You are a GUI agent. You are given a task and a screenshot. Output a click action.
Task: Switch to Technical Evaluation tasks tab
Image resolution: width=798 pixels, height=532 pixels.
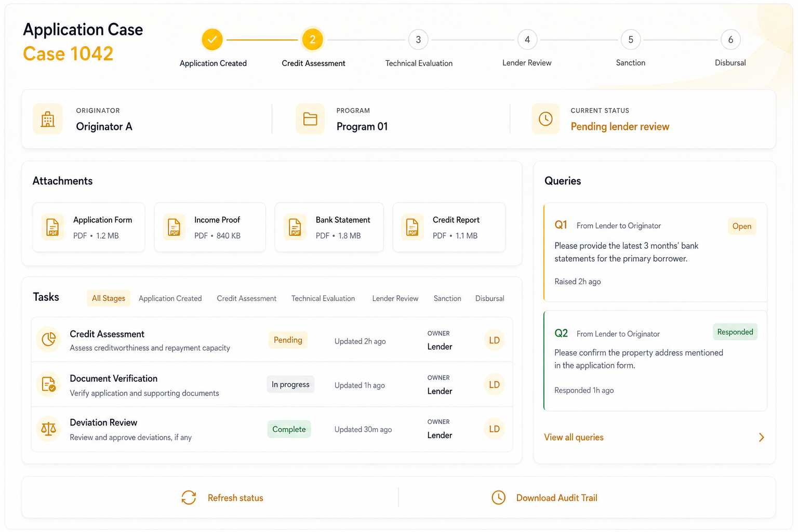323,298
